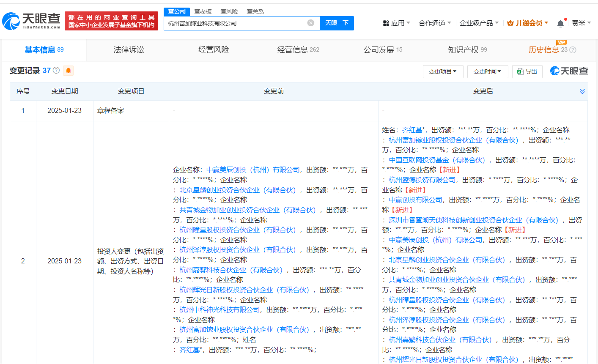Switch to 法律诉讼 tab
This screenshot has height=364, width=598.
(129, 50)
